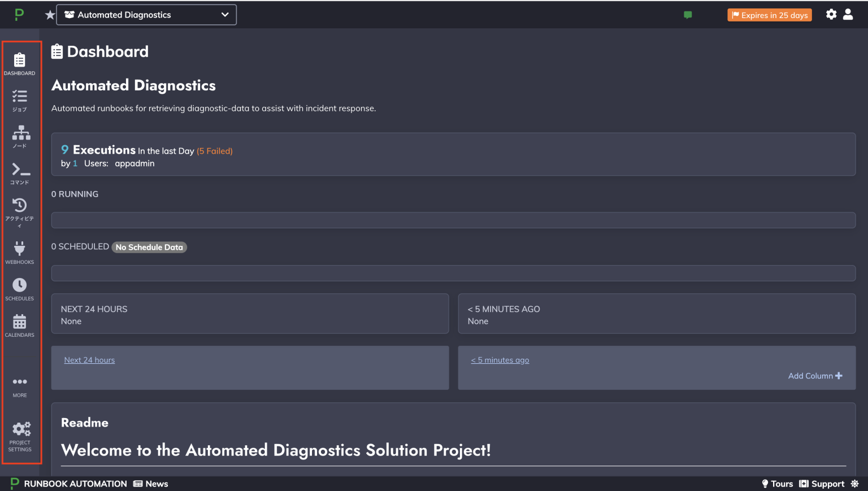View アクティビティ (Activity) history
Screen dimensions: 868x491
coord(20,209)
